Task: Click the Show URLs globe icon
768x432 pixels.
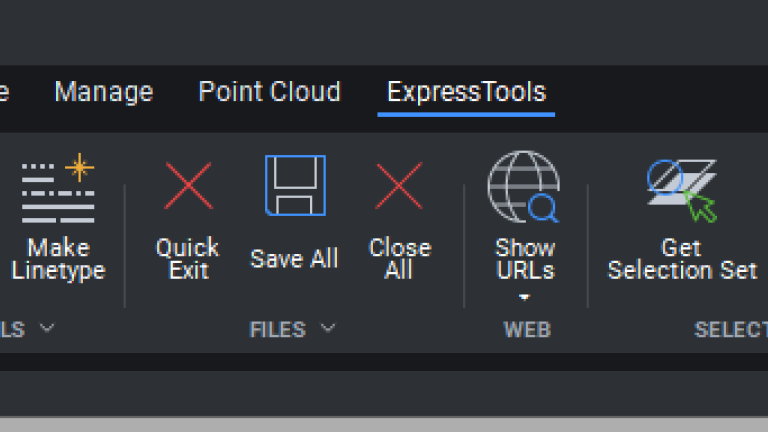Action: coord(524,187)
